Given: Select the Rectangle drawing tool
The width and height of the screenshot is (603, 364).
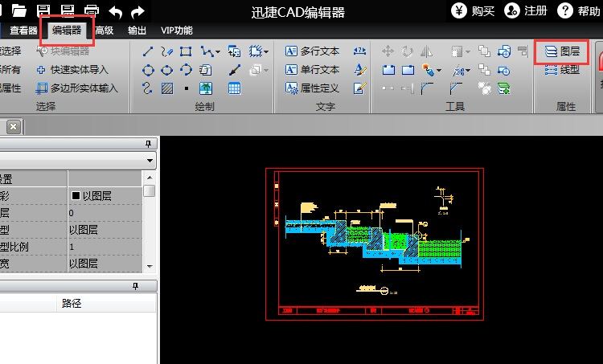Looking at the screenshot, I should (186, 51).
